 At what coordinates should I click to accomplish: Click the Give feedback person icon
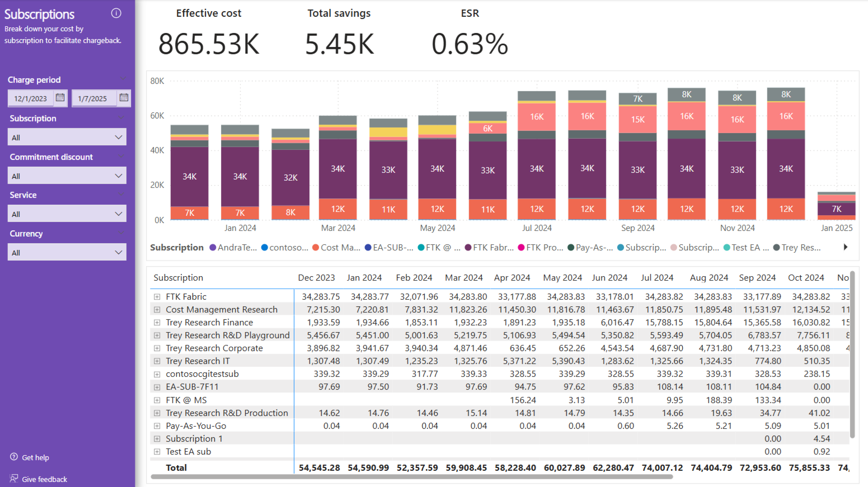pyautogui.click(x=14, y=479)
